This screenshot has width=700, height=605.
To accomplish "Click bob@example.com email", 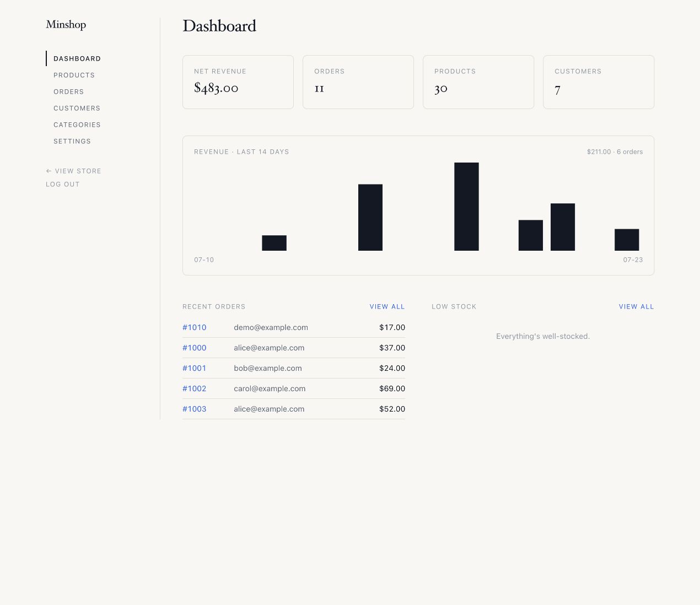I will (268, 368).
